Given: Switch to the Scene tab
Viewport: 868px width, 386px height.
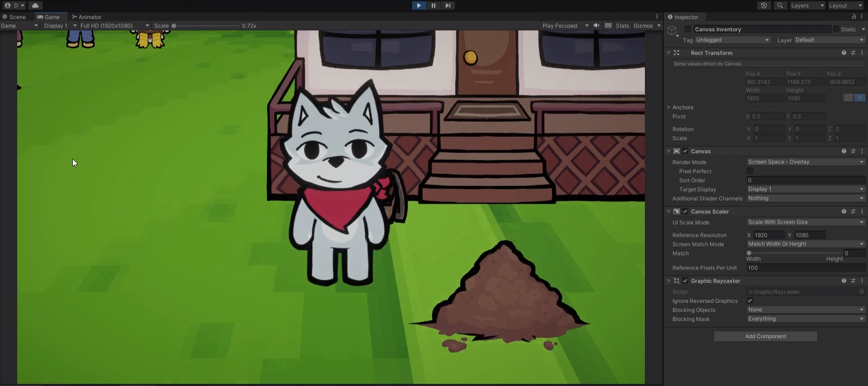Looking at the screenshot, I should pyautogui.click(x=14, y=17).
